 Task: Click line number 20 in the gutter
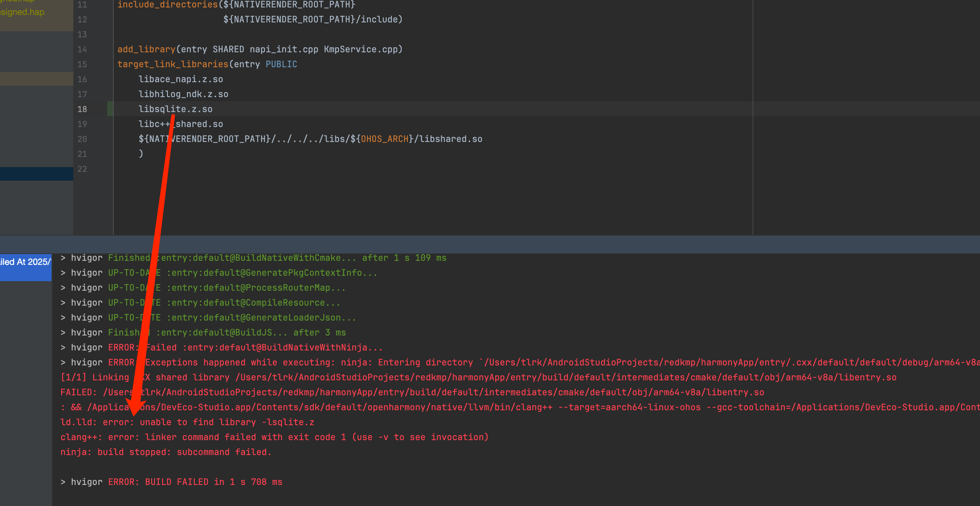tap(82, 139)
